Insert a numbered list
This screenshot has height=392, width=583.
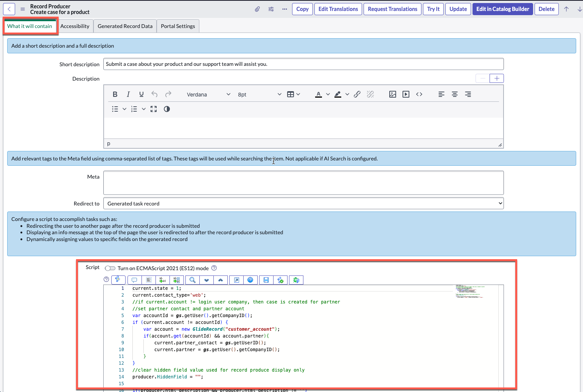tap(134, 109)
